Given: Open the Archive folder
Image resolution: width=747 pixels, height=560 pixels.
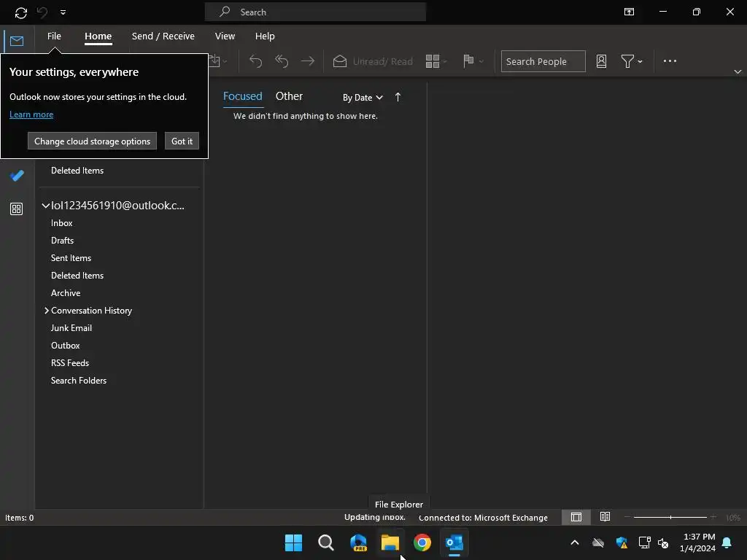Looking at the screenshot, I should click(x=66, y=293).
